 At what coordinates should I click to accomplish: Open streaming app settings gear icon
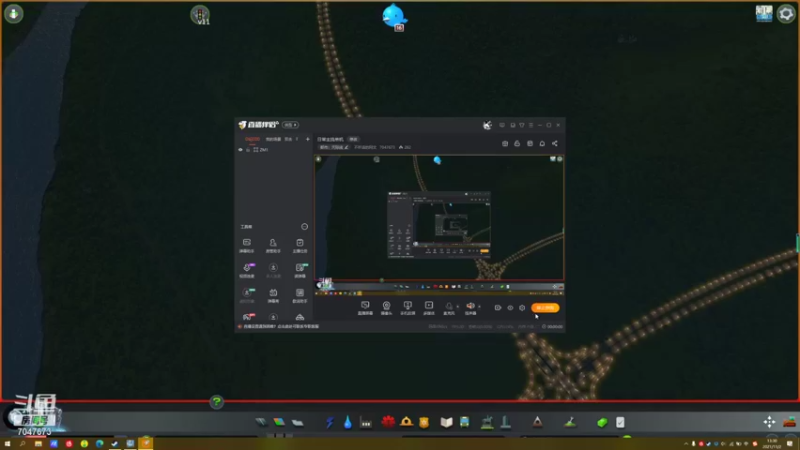point(522,308)
